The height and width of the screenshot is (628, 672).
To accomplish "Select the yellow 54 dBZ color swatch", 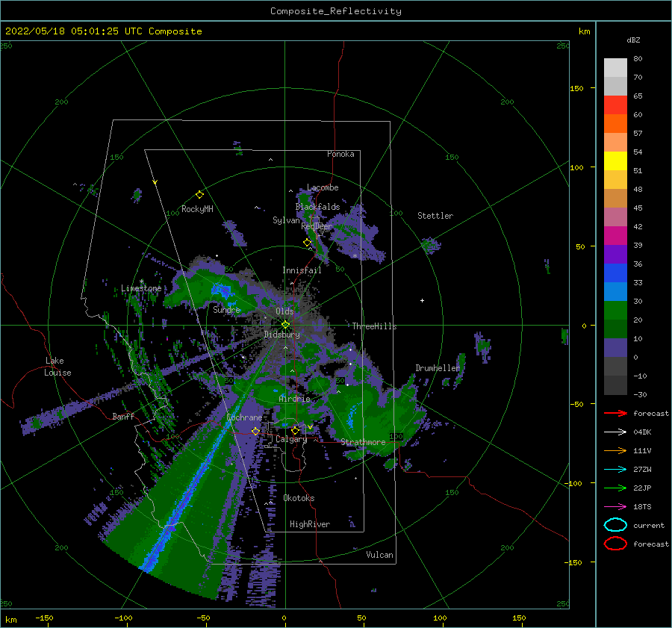I will click(615, 161).
